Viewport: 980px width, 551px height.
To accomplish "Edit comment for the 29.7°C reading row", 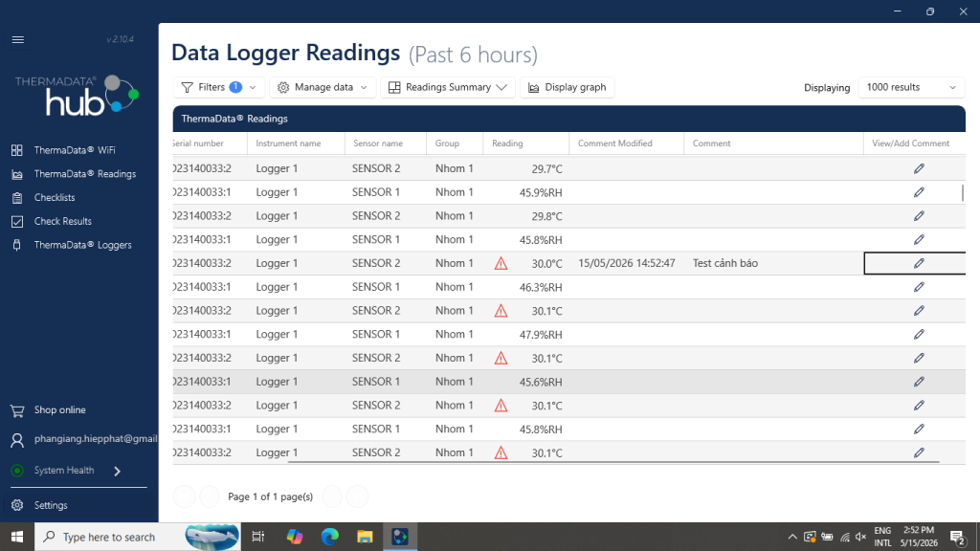I will click(x=919, y=168).
